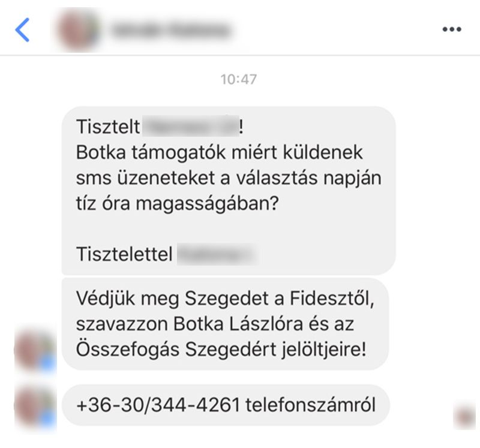
Task: Open the blurred contact name in header
Action: 172,31
